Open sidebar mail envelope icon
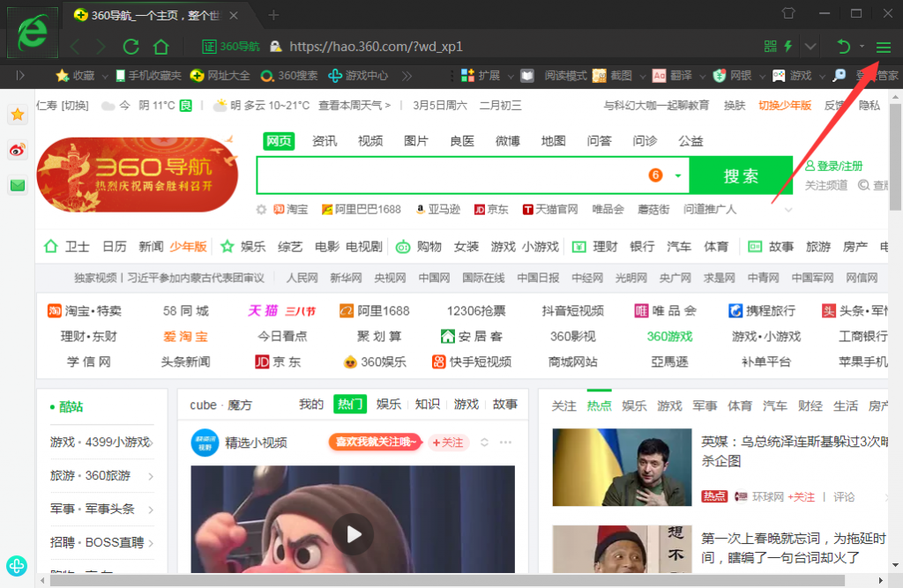903x588 pixels. (18, 185)
